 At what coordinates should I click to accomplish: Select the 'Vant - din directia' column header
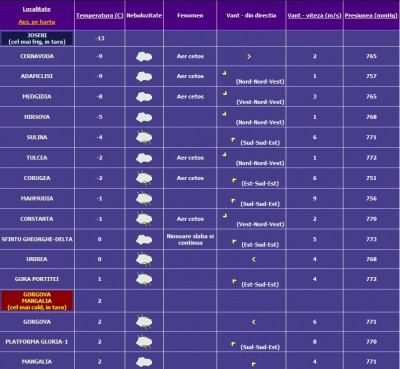pos(251,15)
